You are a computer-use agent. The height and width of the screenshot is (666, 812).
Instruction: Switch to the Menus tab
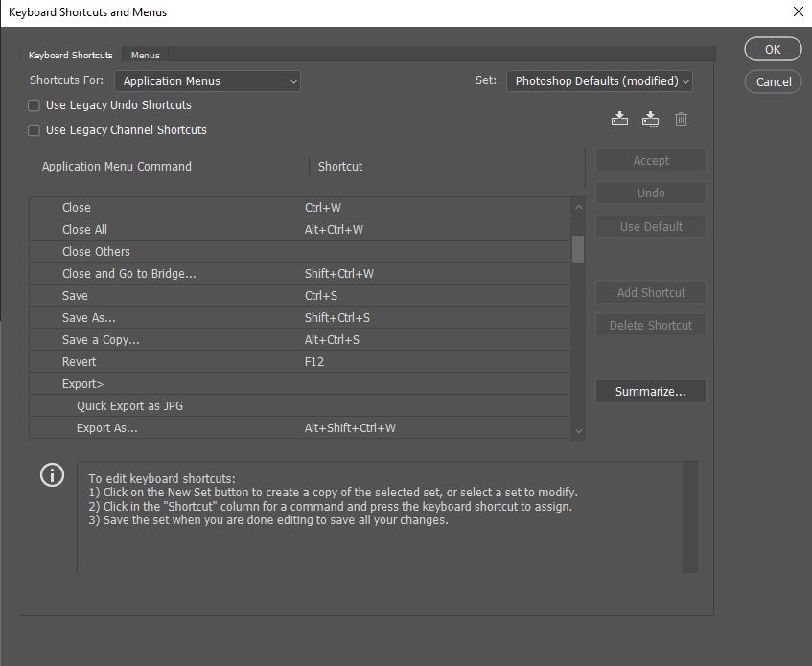click(x=145, y=55)
